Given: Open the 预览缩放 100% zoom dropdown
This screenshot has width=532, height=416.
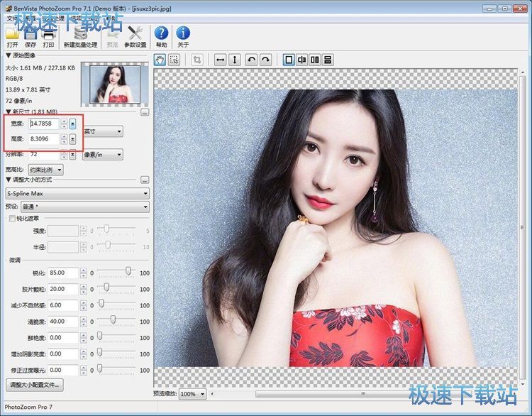Looking at the screenshot, I should [x=192, y=394].
